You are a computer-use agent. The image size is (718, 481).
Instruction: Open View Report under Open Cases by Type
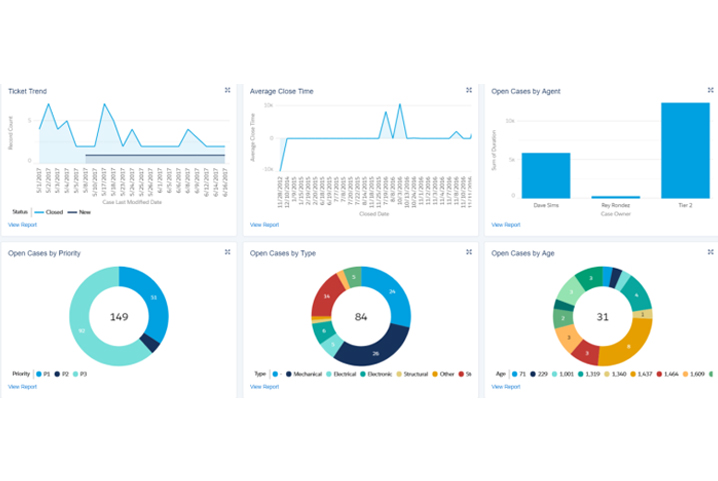264,387
